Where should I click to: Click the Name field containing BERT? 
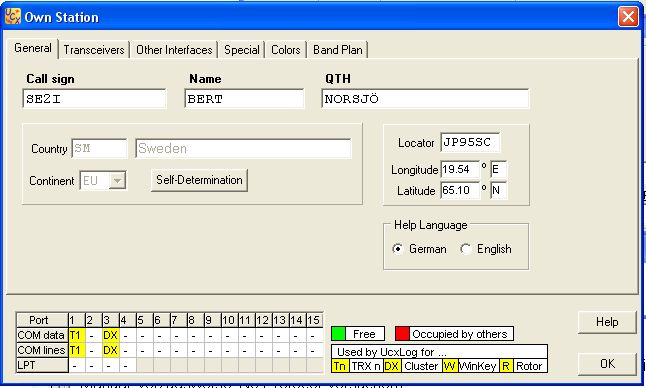tap(244, 99)
